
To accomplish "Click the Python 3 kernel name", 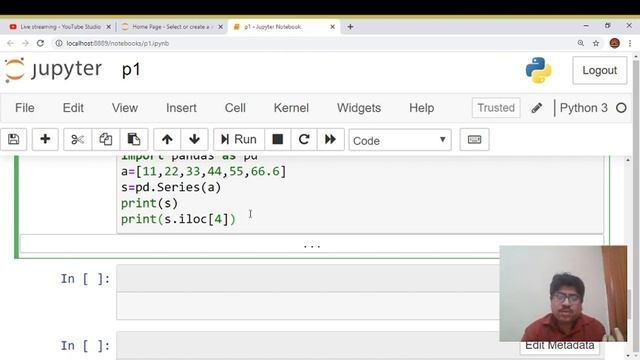I will click(x=583, y=108).
